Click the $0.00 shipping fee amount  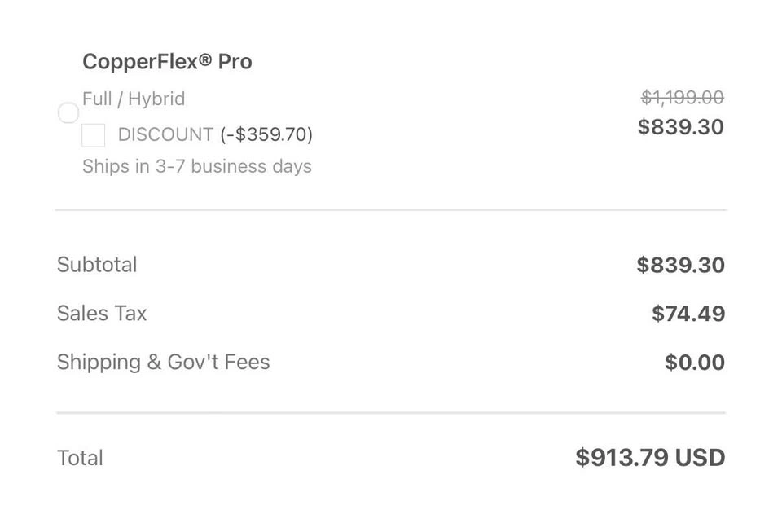tap(695, 363)
